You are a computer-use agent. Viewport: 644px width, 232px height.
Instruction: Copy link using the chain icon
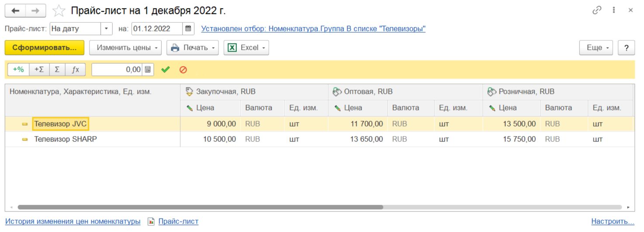(x=597, y=10)
